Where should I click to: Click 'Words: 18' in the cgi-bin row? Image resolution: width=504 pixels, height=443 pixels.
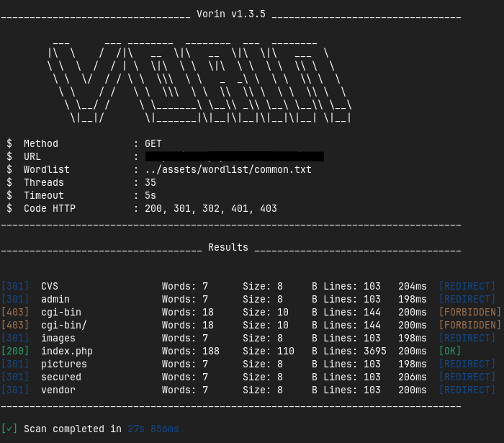(x=188, y=312)
